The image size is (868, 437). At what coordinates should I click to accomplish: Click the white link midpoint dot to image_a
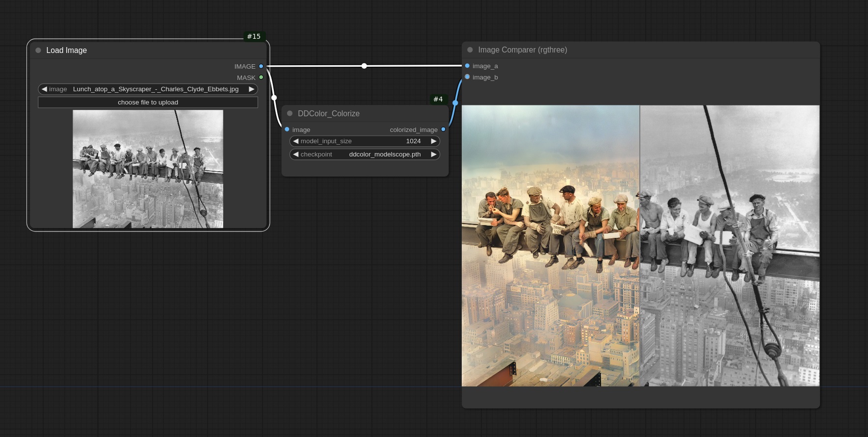click(364, 66)
